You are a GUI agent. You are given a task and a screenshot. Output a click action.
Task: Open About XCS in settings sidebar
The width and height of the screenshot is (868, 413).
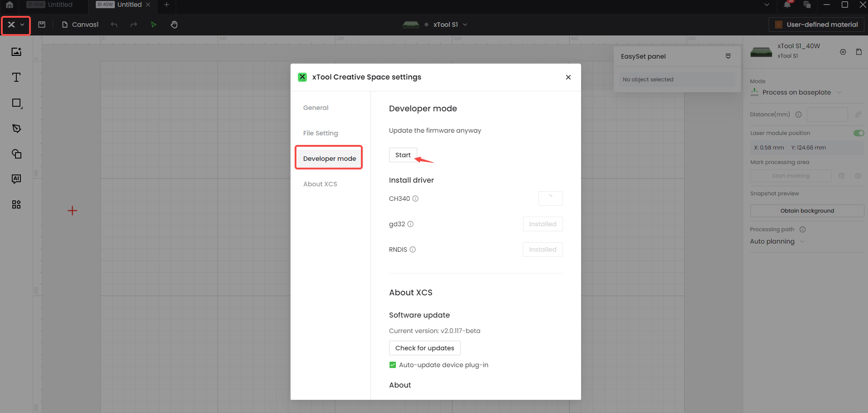[320, 184]
